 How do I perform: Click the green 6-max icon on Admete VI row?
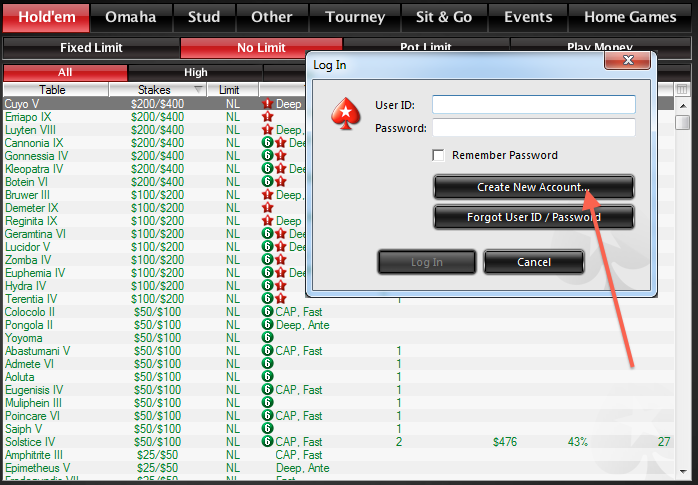click(x=267, y=364)
